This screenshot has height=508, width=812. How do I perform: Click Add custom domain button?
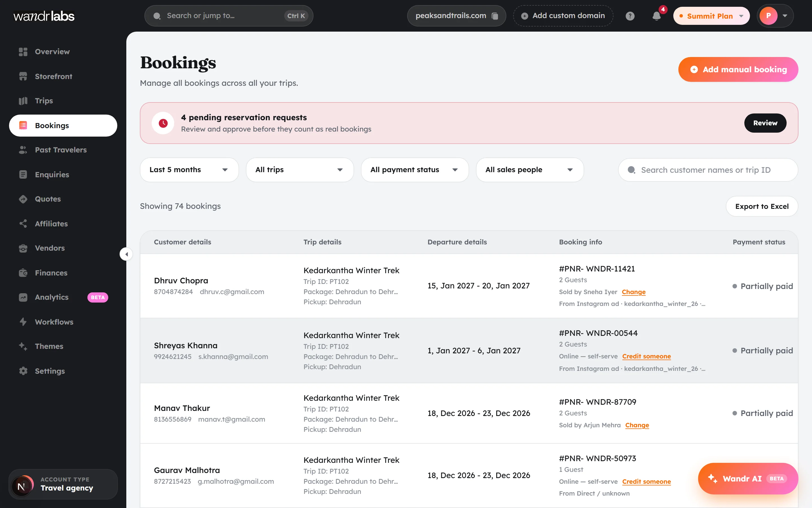click(563, 16)
